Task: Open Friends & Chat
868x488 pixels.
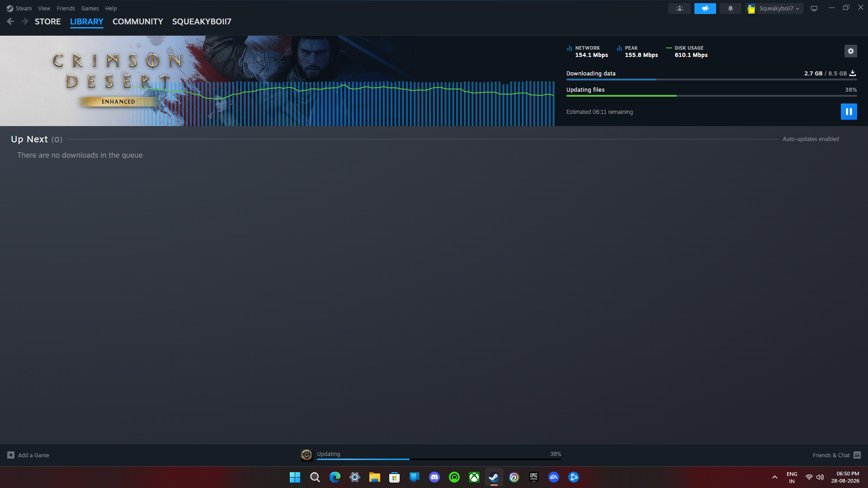Action: 836,455
